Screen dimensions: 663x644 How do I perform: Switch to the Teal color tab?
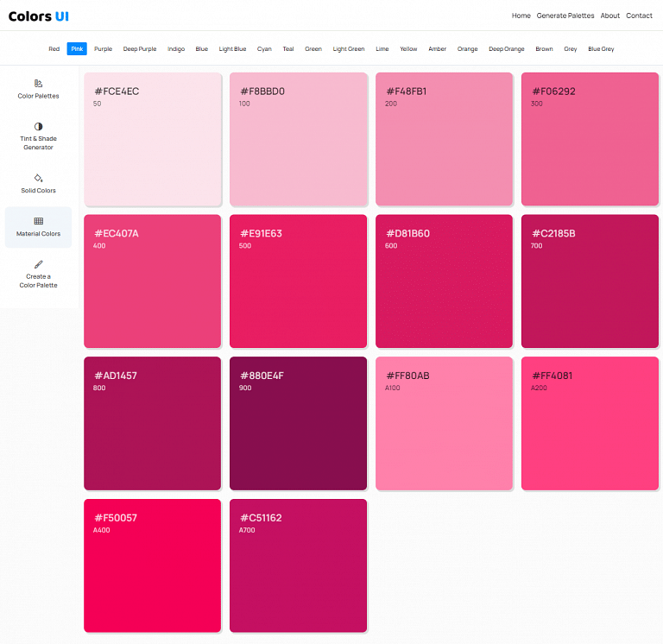pos(288,49)
